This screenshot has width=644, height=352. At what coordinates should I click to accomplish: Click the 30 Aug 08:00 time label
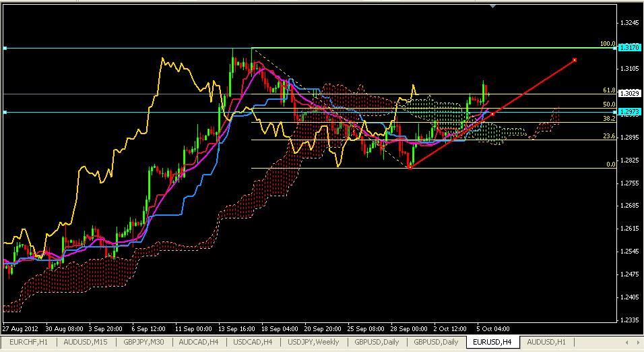(64, 329)
